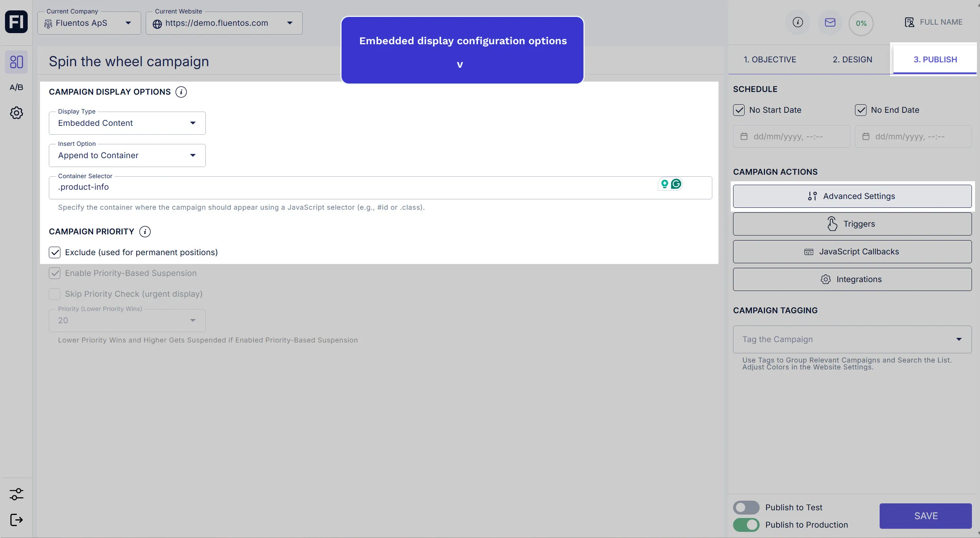Open the mail envelope icon in header
The width and height of the screenshot is (980, 538).
click(830, 23)
